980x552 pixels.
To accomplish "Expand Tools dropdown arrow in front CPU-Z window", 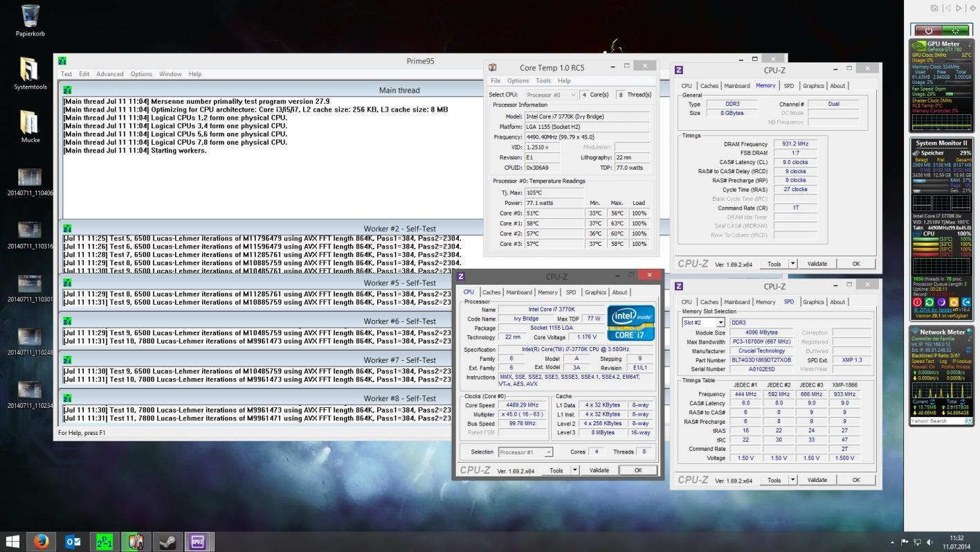I will point(574,470).
